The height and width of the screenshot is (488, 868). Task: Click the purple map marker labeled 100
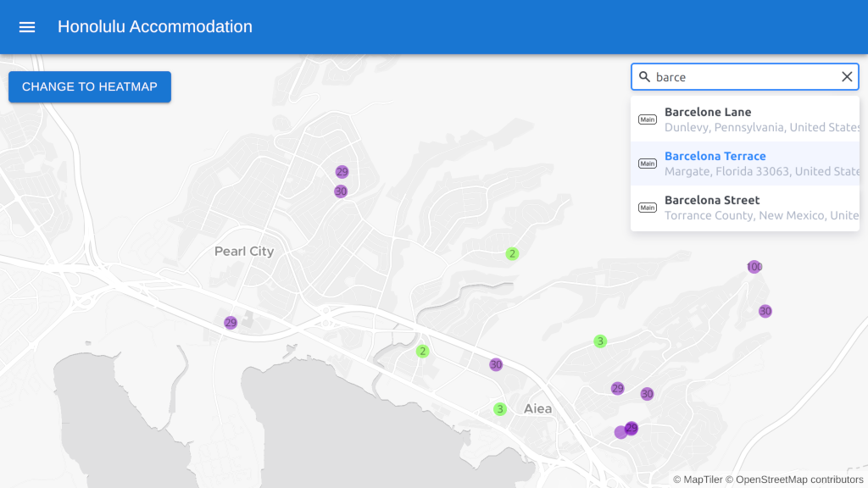tap(754, 267)
